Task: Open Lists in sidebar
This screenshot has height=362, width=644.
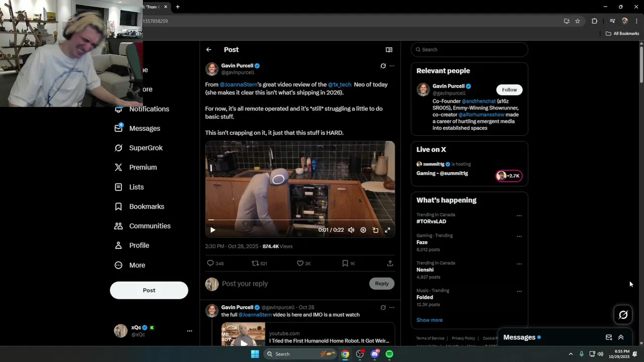Action: point(129,187)
